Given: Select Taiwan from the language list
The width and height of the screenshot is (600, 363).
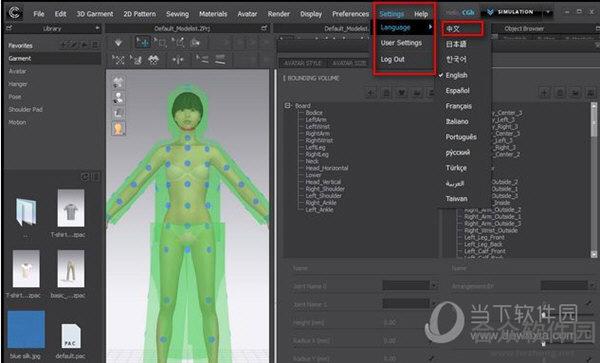Looking at the screenshot, I should pyautogui.click(x=456, y=199).
